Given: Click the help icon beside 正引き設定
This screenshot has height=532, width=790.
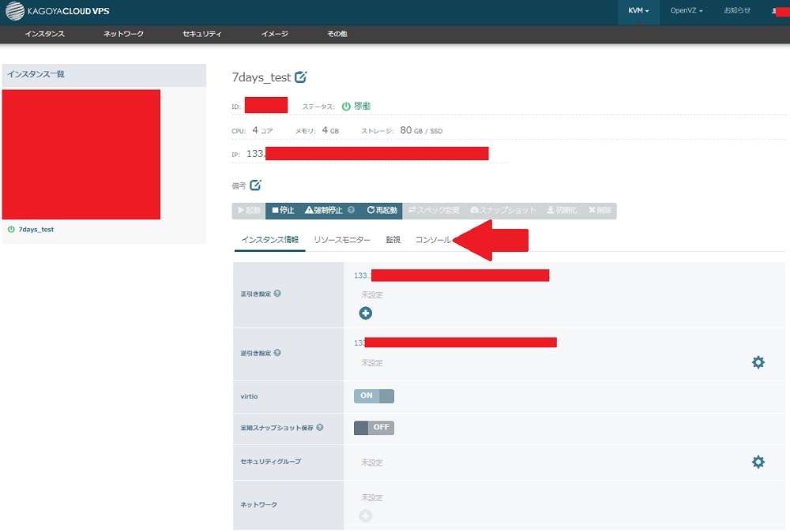Looking at the screenshot, I should (277, 294).
